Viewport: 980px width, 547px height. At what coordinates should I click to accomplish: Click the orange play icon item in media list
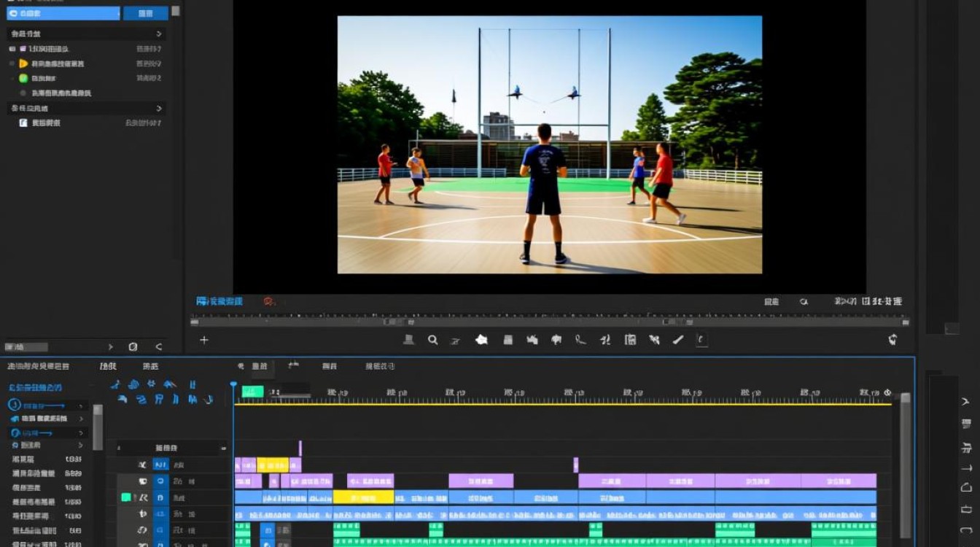[x=23, y=63]
